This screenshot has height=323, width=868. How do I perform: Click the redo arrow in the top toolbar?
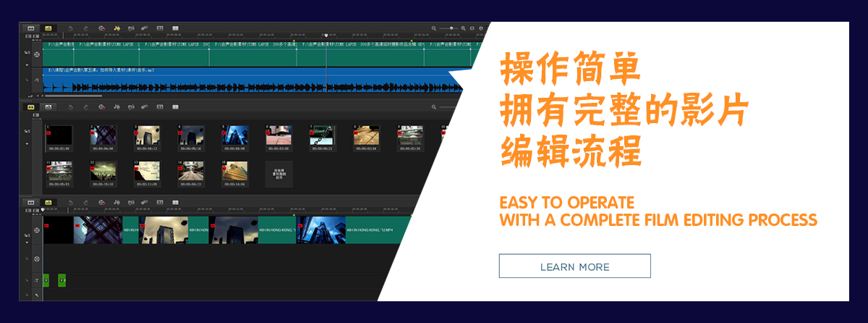click(x=85, y=28)
